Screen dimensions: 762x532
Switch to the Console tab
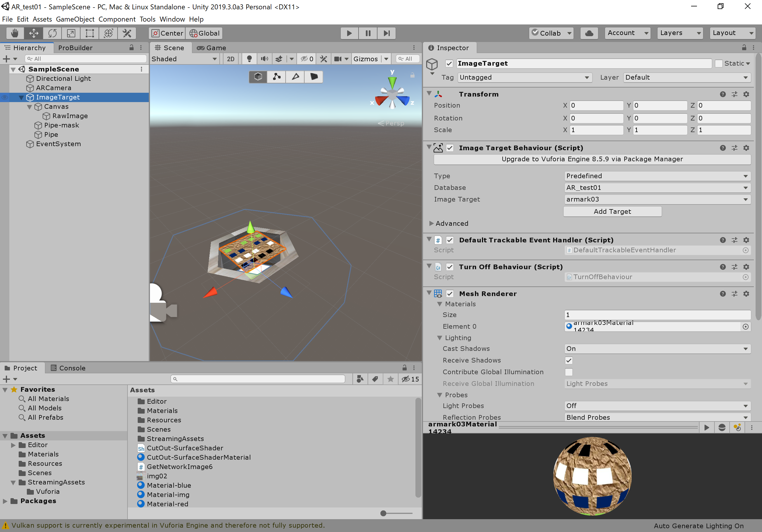[x=68, y=368]
